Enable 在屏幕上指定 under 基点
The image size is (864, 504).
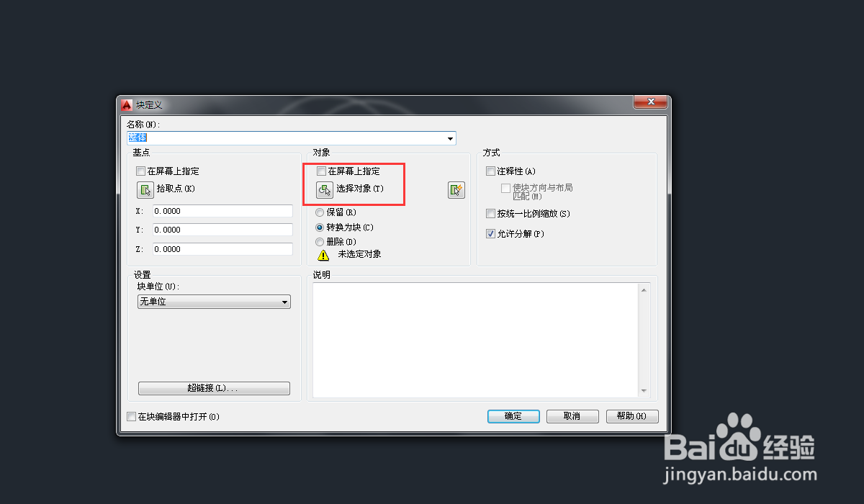(x=140, y=171)
